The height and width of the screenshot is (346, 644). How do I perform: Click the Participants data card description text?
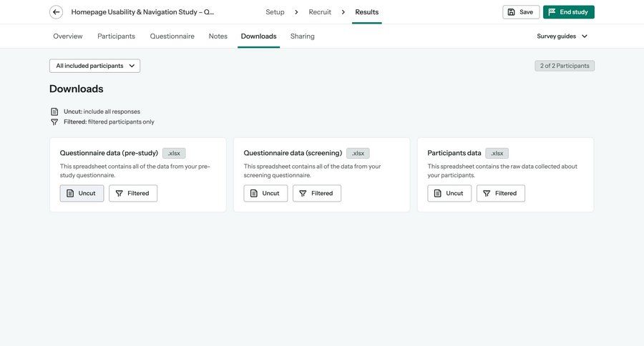(x=502, y=171)
